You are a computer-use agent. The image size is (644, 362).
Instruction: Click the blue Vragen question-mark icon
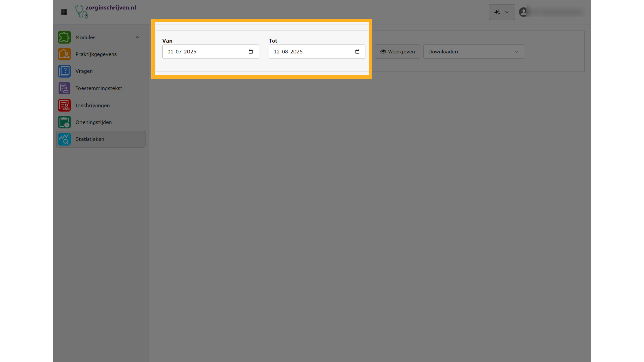point(64,71)
